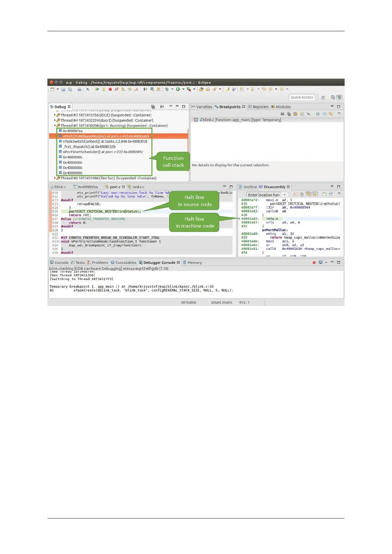Click the Disassembly Home icon
The width and height of the screenshot is (392, 554).
point(302,194)
